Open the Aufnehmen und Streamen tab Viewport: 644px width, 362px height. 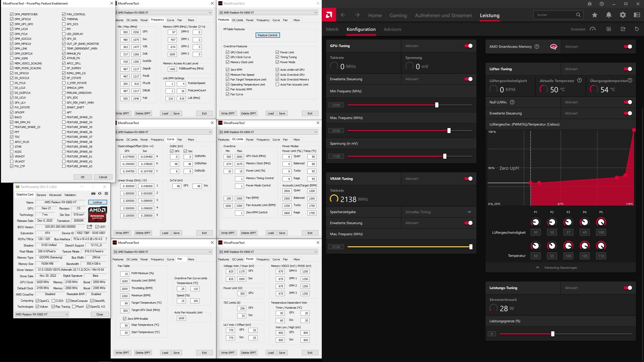[443, 15]
